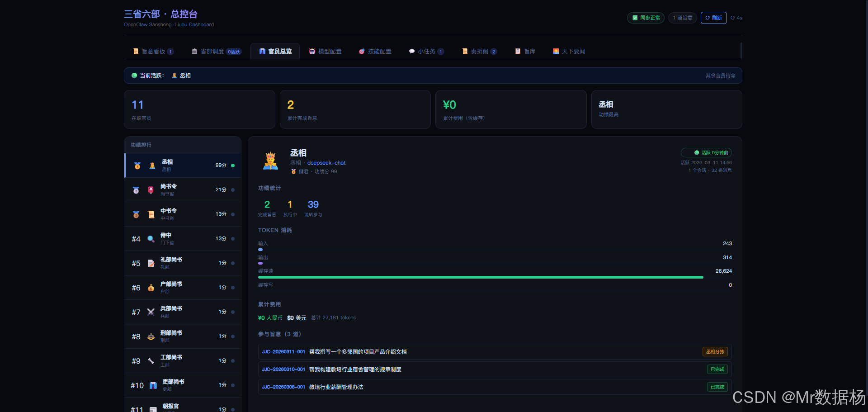868x412 pixels.
Task: Toggle the 丞相 status dot in ranking
Action: coord(233,165)
